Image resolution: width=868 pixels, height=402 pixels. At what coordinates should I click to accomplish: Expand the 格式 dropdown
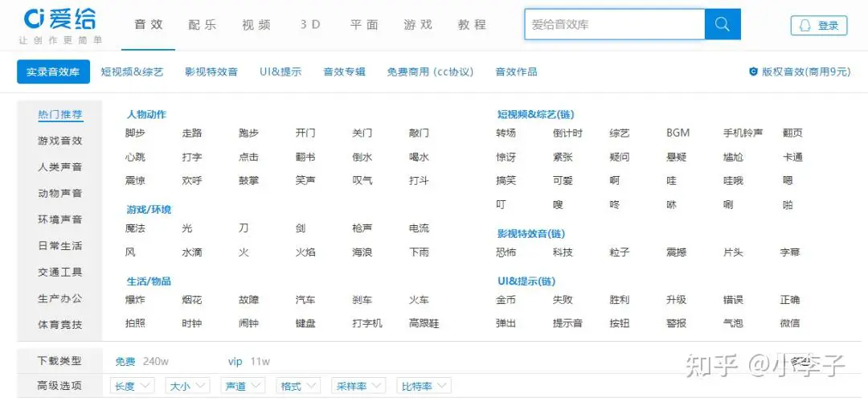[x=298, y=386]
